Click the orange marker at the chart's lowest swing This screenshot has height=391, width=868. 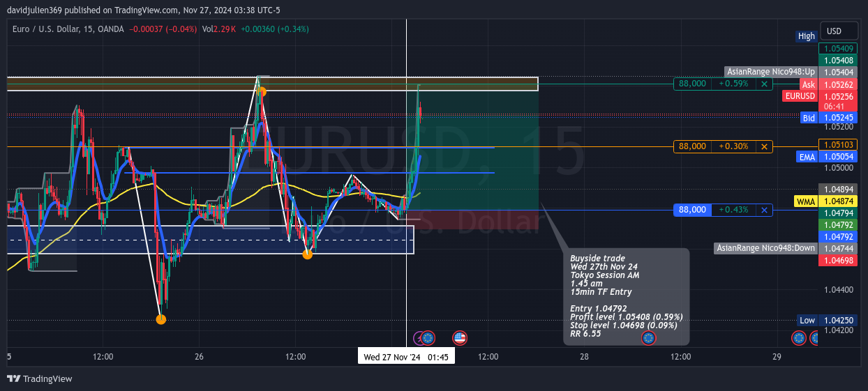(x=160, y=319)
